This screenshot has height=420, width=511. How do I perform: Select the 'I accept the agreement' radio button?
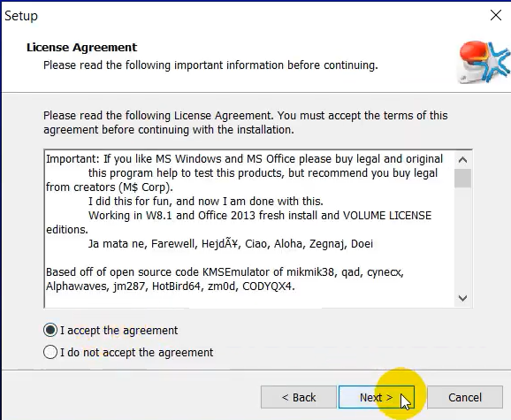tap(50, 330)
